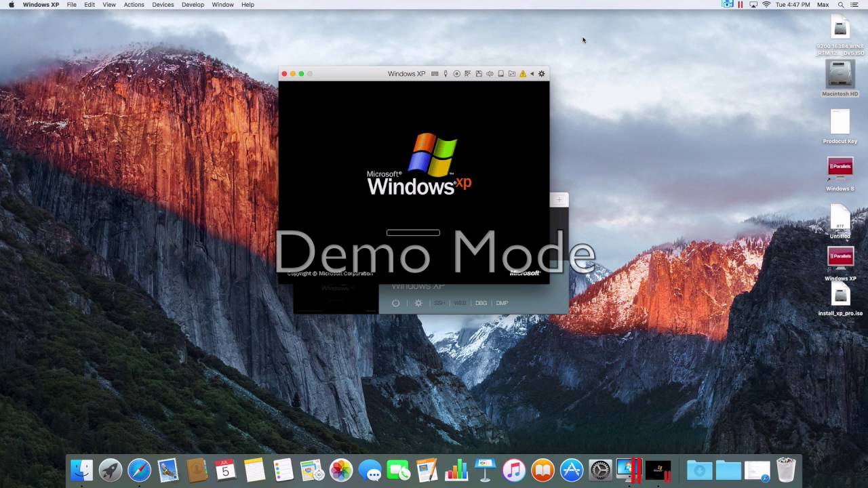Click the keyboard icon in VM title bar
Image resolution: width=868 pixels, height=488 pixels.
point(435,74)
